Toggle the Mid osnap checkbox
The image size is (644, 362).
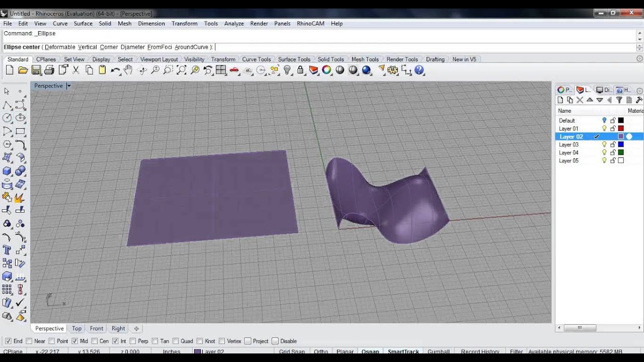coord(74,341)
